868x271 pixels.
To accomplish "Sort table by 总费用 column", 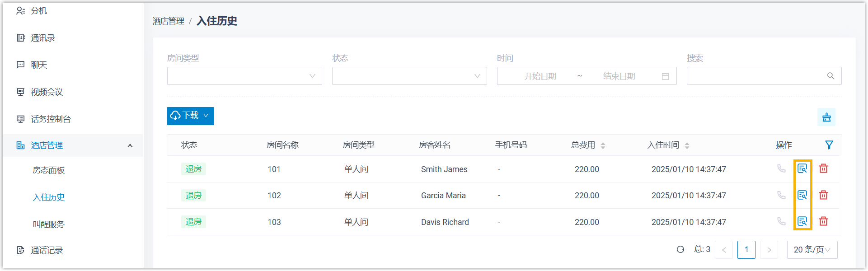I will (603, 145).
